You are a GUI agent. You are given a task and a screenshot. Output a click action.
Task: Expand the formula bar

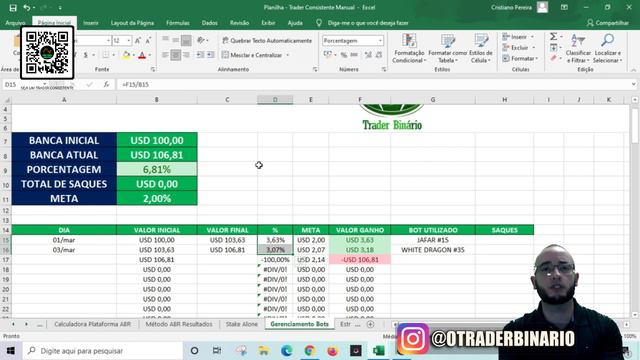[x=633, y=84]
